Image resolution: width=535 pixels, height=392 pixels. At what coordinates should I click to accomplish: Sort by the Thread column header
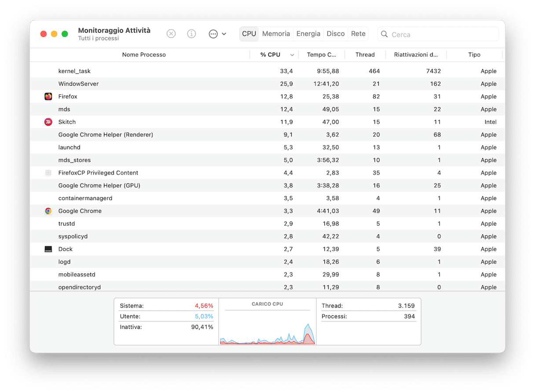click(365, 55)
